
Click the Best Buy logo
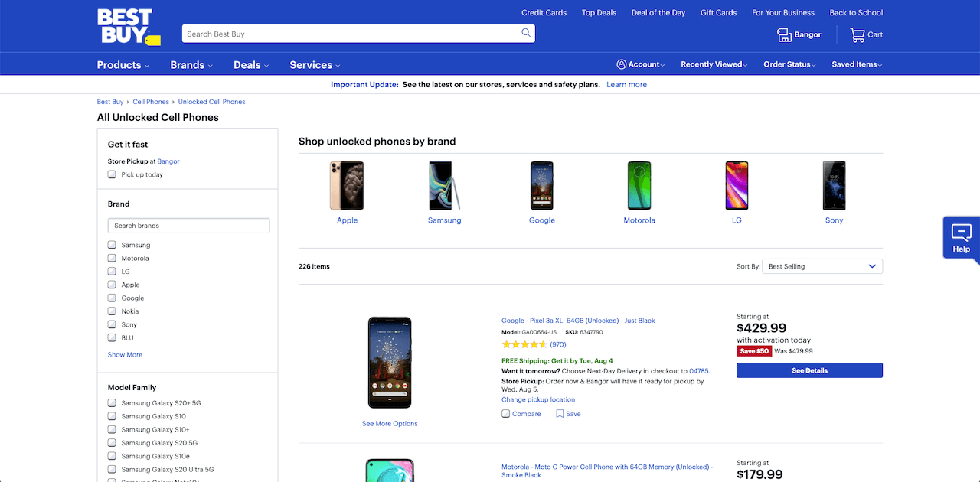127,27
